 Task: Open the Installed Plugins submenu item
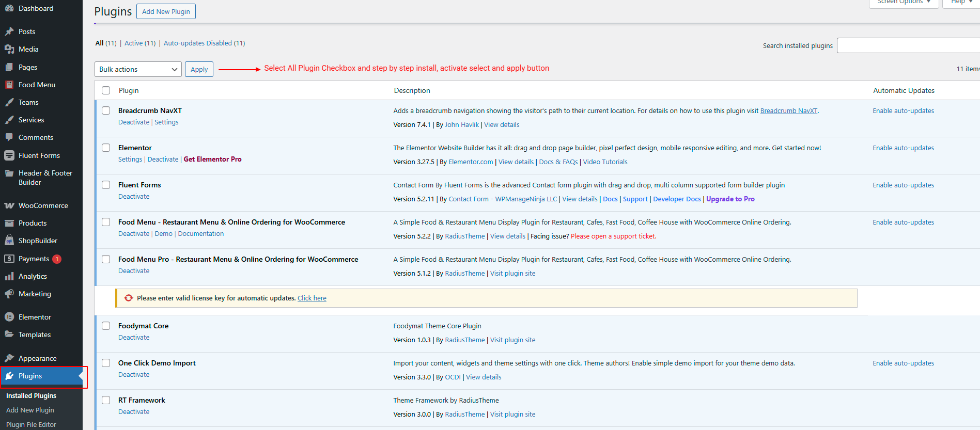(x=31, y=395)
